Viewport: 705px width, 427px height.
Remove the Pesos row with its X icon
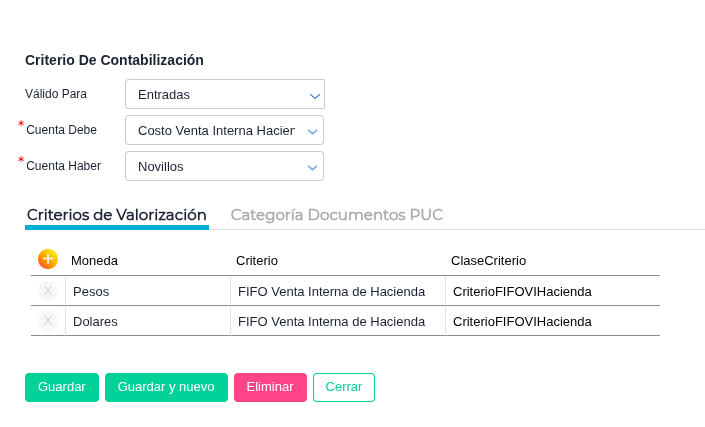(48, 291)
